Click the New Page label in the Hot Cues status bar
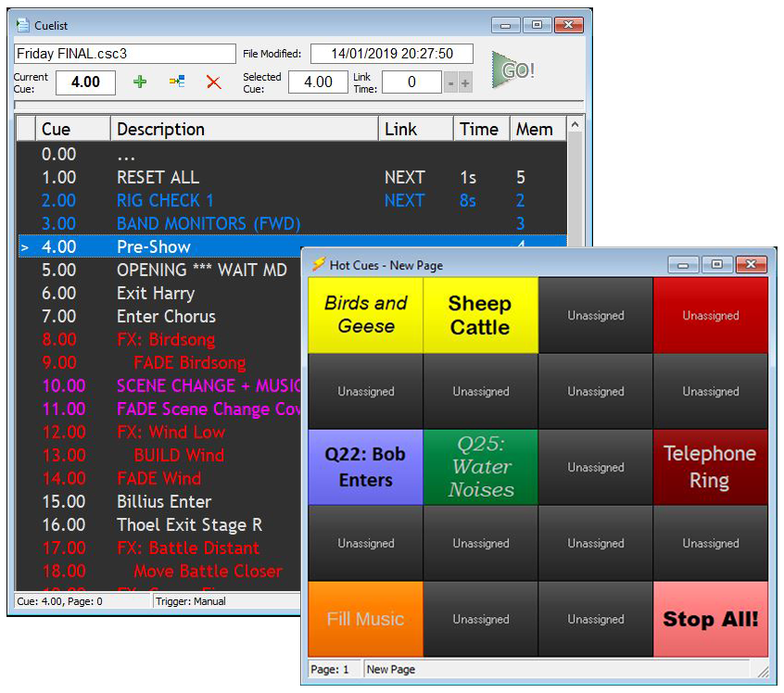This screenshot has height=693, width=784. point(390,669)
